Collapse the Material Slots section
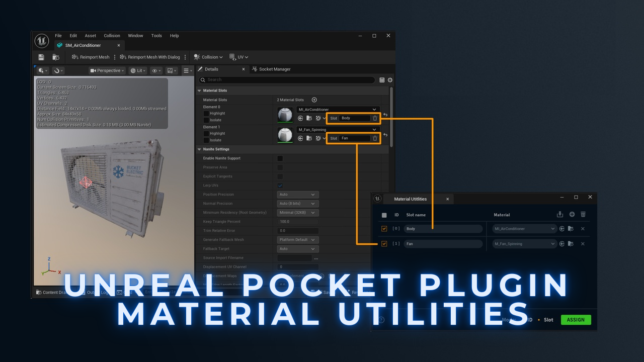 click(x=200, y=90)
